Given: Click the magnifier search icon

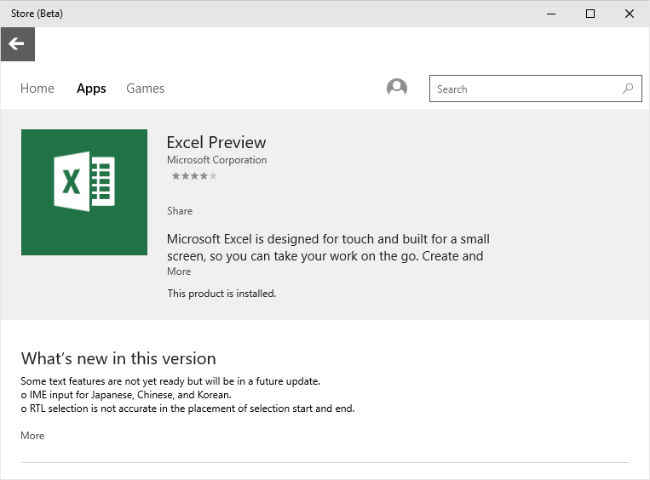Looking at the screenshot, I should (x=628, y=88).
